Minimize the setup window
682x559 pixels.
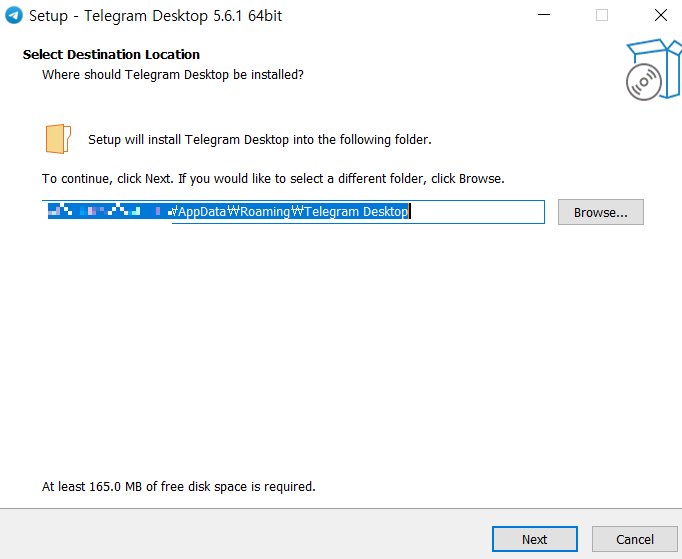coord(544,15)
